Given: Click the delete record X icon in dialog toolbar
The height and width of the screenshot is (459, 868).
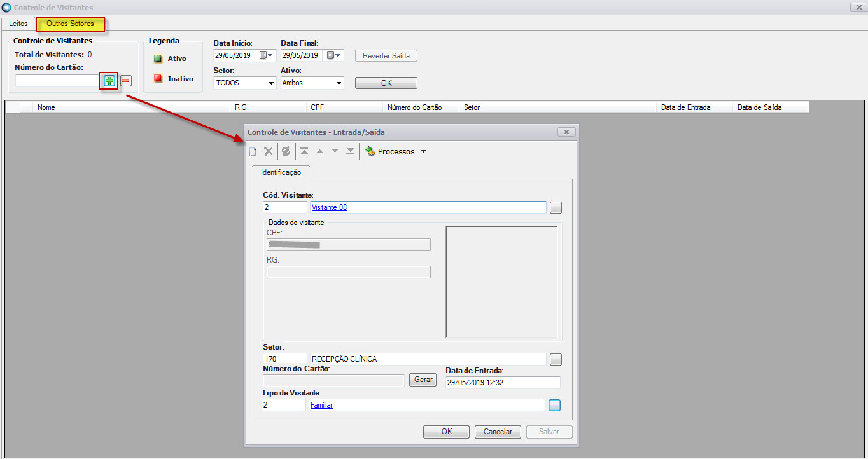Looking at the screenshot, I should (269, 151).
